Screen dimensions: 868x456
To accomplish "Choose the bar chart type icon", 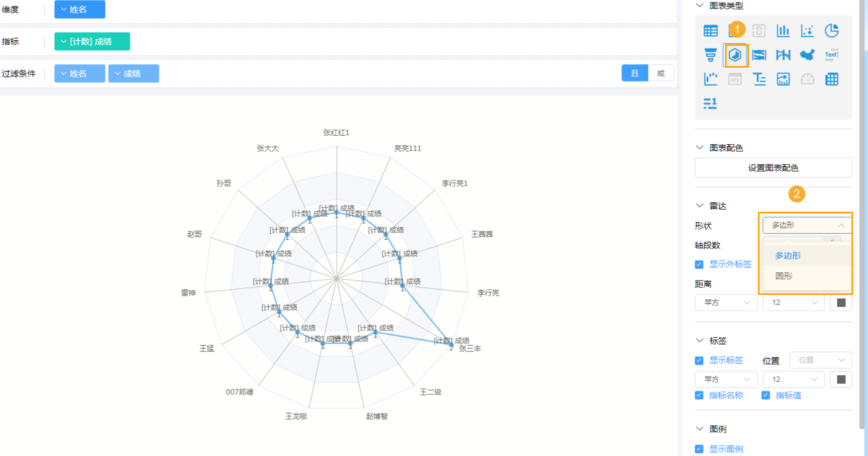I will (783, 31).
